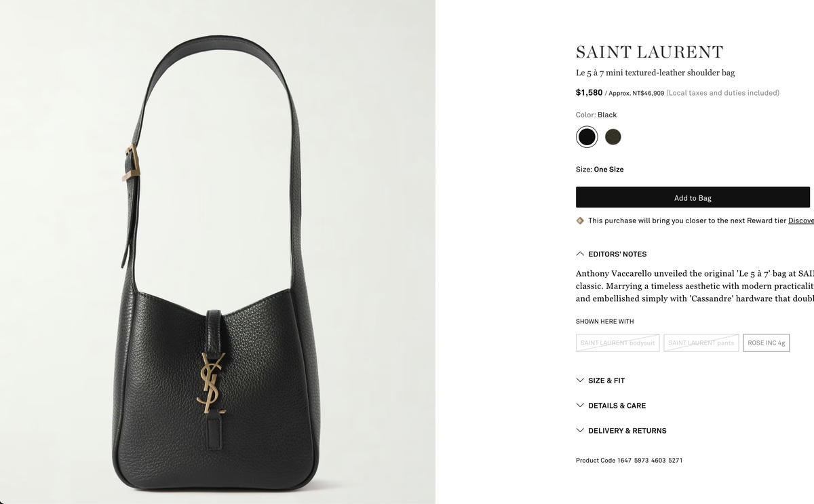Click the One Size option text

tap(608, 170)
